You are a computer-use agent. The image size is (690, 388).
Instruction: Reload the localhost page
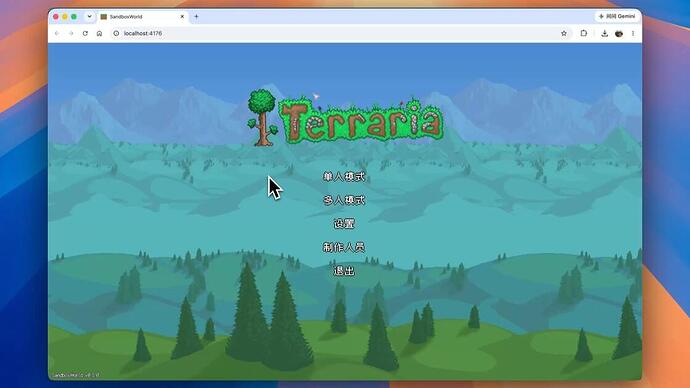tap(85, 33)
